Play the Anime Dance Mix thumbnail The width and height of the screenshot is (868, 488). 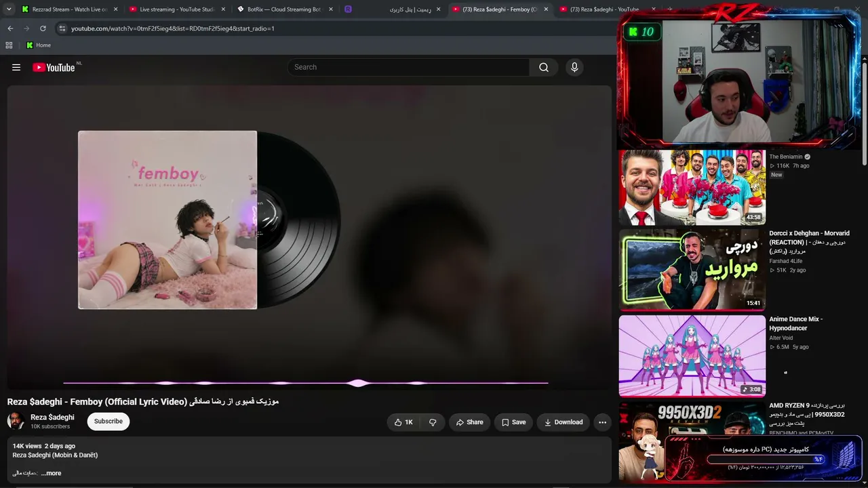[692, 356]
